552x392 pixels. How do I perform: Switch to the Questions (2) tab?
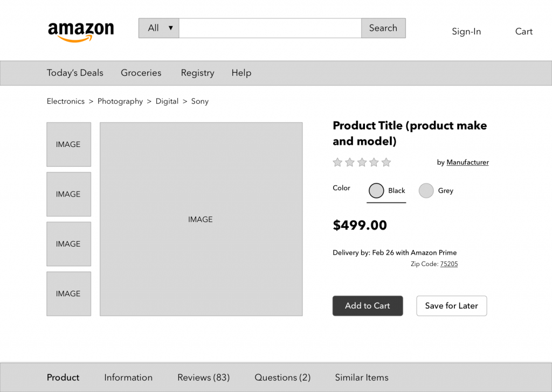(x=282, y=377)
